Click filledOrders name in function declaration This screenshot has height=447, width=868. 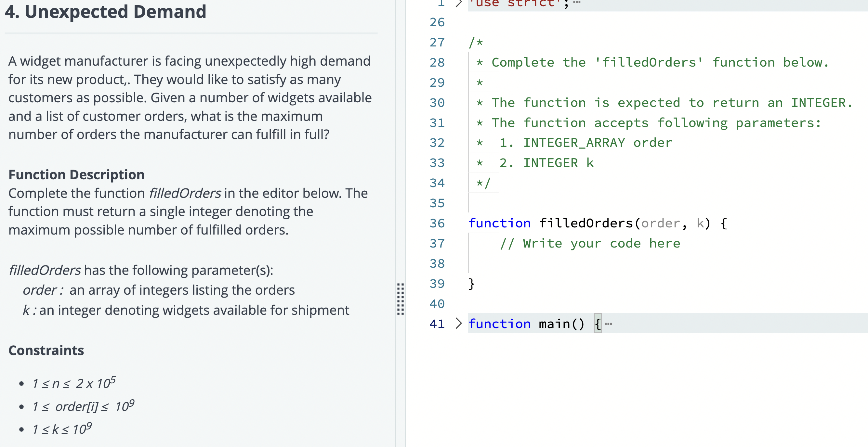pos(585,223)
